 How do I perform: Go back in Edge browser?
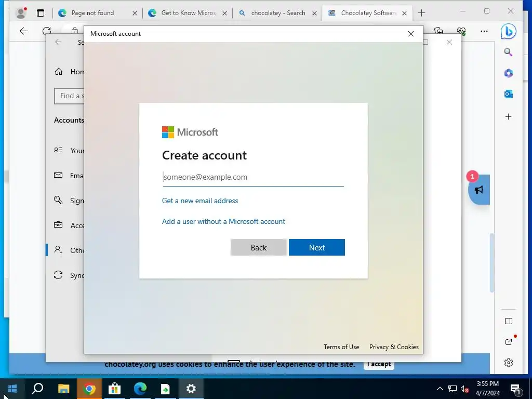[x=24, y=31]
